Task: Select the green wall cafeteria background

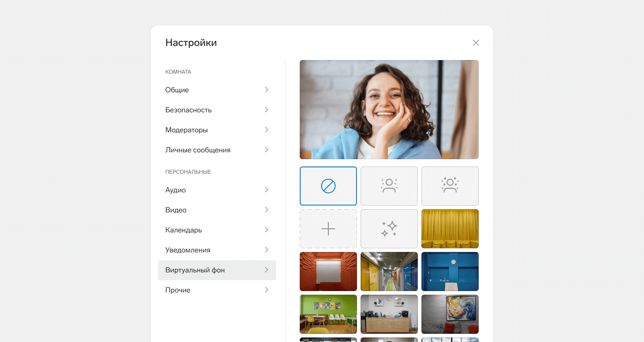Action: (328, 314)
